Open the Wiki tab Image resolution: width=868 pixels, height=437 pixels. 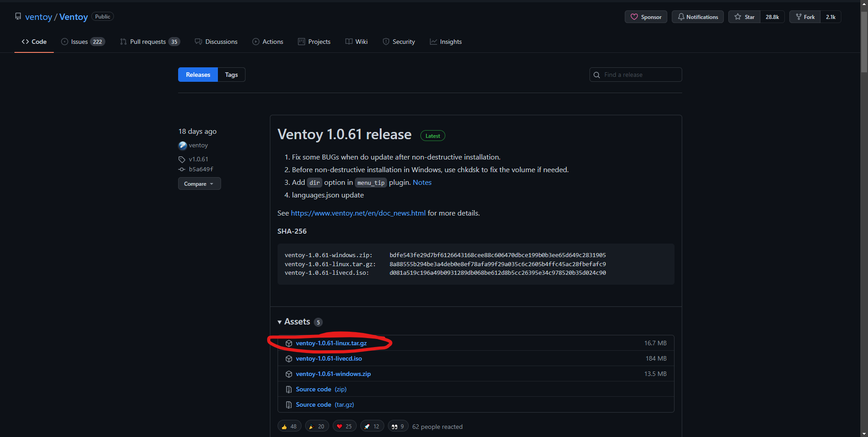[x=356, y=42]
